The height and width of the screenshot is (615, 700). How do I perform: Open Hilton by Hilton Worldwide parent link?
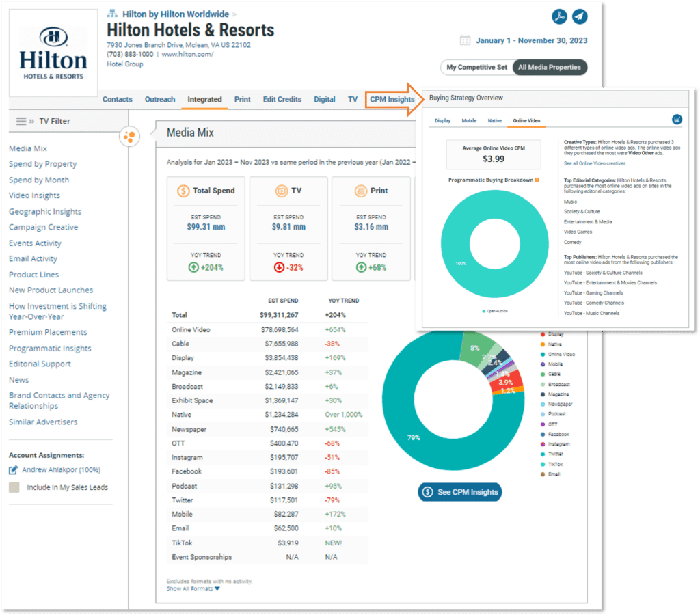click(x=176, y=14)
